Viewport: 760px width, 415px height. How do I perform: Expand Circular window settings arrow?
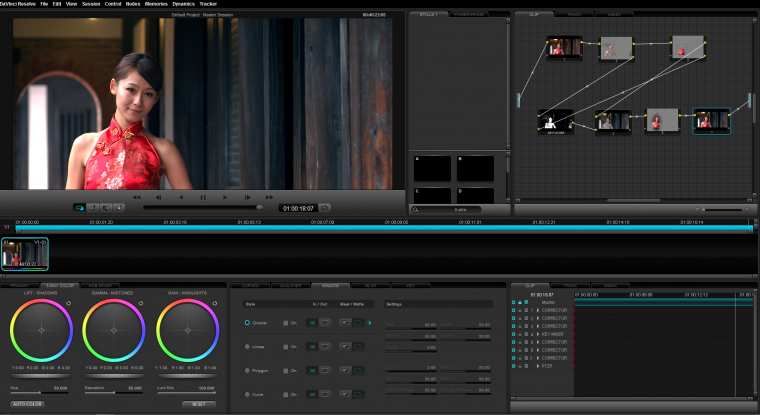tap(369, 323)
